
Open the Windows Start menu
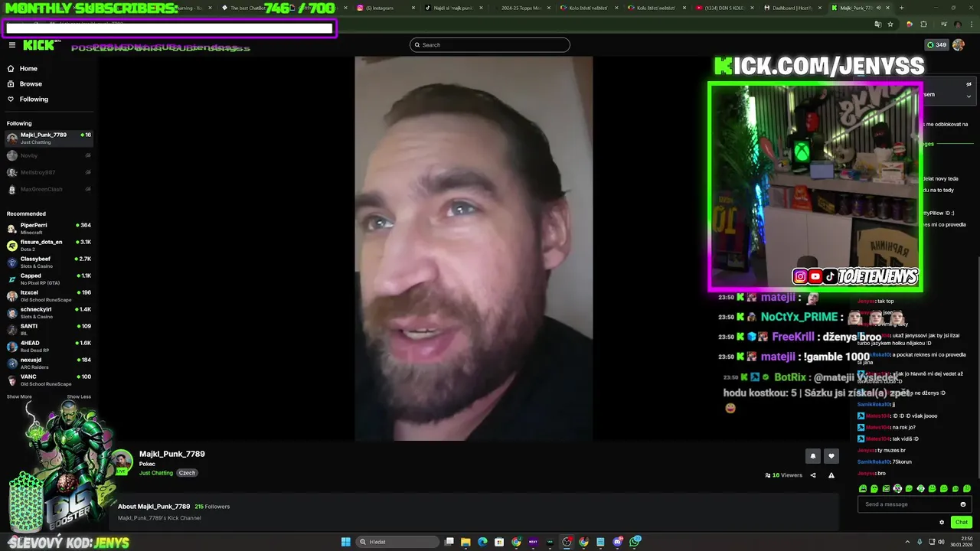point(346,542)
